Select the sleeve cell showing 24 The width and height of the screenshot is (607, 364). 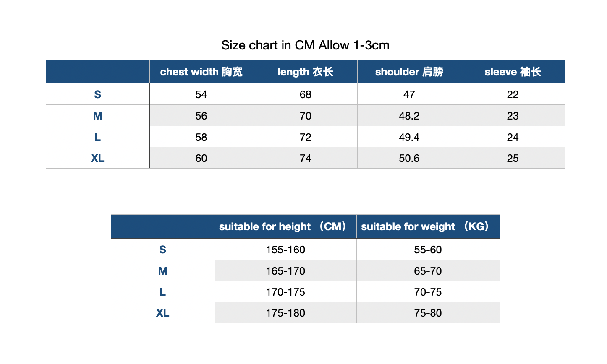coord(513,137)
